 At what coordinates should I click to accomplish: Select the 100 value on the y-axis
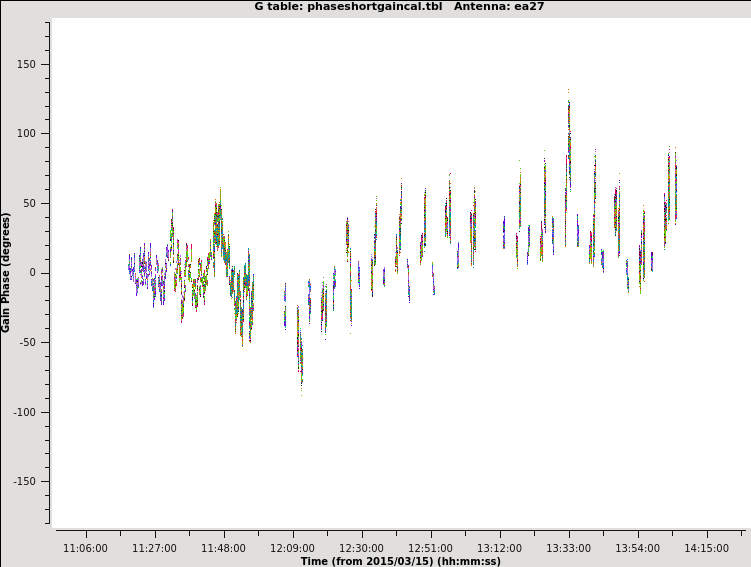point(26,133)
